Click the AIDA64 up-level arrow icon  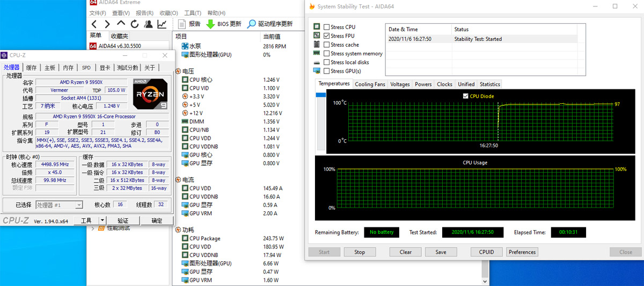coord(121,24)
